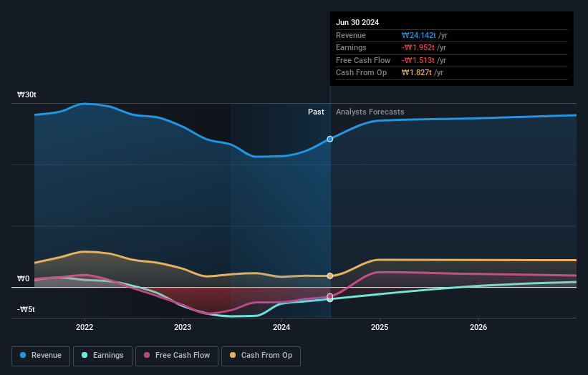Click 'Cash From Op' row label in tooltip
The width and height of the screenshot is (588, 375).
point(361,73)
